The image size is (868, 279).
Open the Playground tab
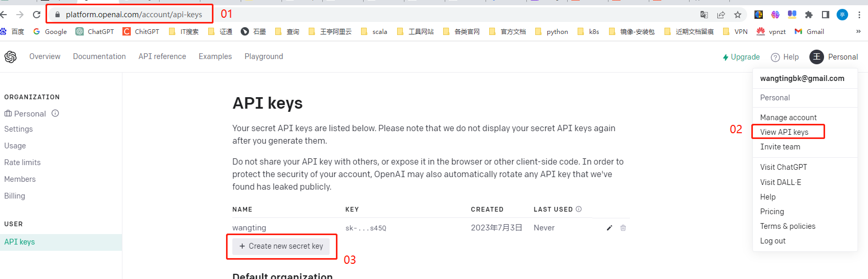pos(264,56)
